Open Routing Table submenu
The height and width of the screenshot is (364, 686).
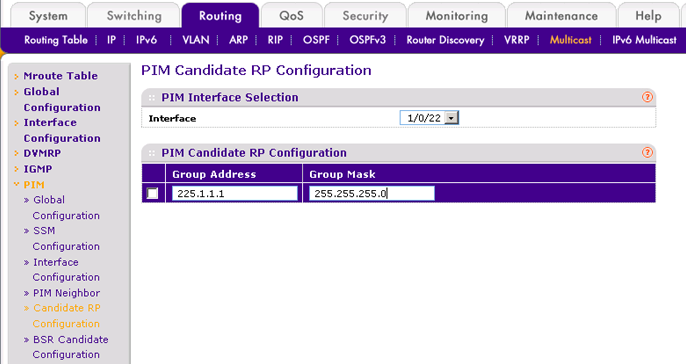(56, 40)
